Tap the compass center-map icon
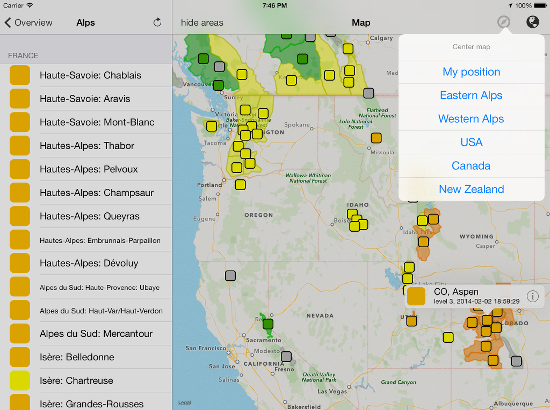The width and height of the screenshot is (550, 410). pos(503,22)
